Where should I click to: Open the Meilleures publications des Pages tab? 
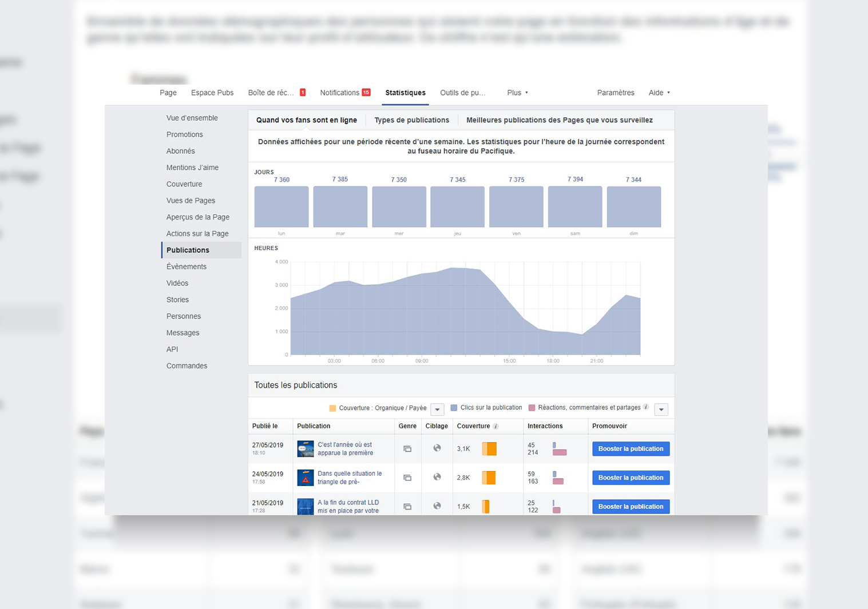coord(559,120)
